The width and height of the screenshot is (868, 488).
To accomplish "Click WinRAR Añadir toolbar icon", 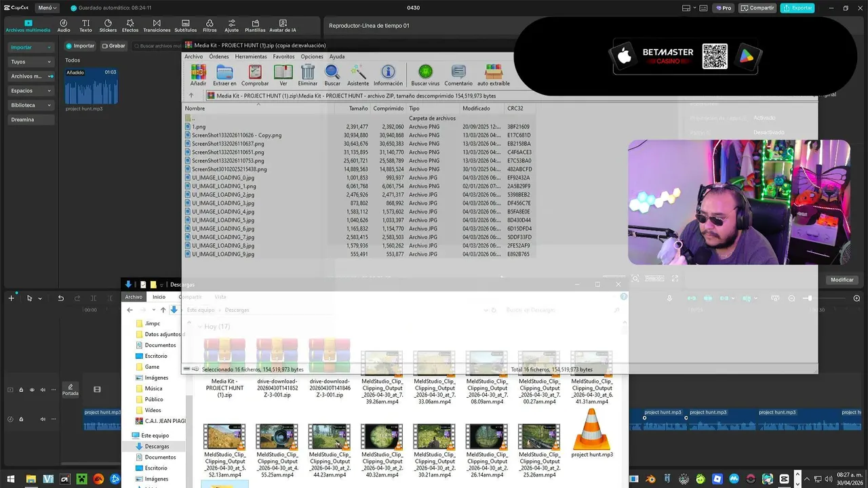I will coord(198,75).
